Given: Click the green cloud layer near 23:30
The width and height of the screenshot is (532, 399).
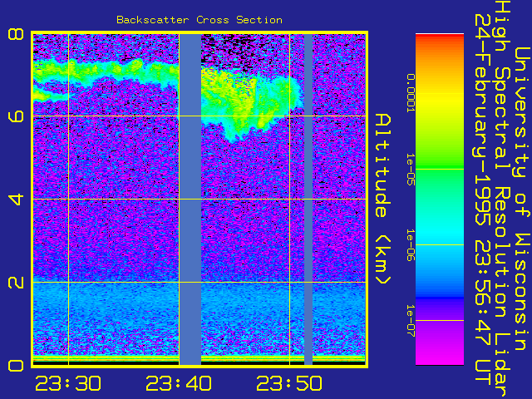Looking at the screenshot, I should point(106,73).
